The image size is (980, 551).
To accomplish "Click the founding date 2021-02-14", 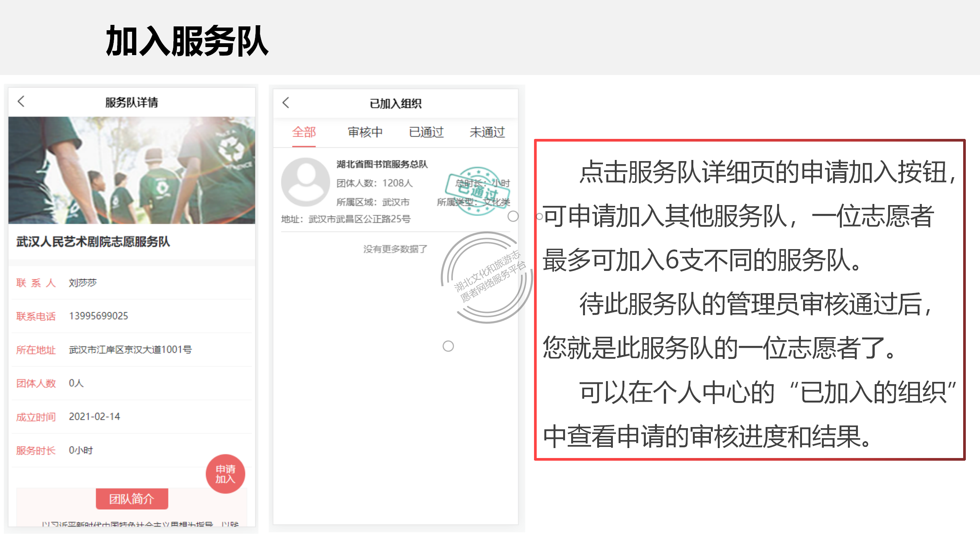I will (x=94, y=417).
